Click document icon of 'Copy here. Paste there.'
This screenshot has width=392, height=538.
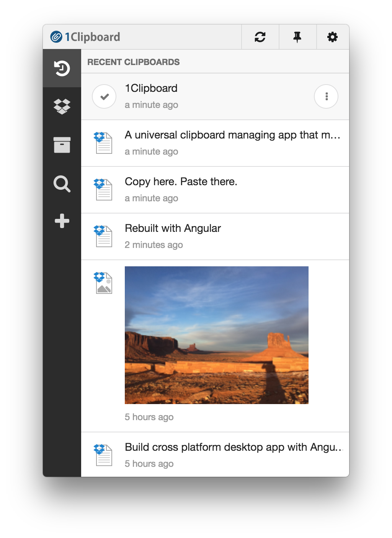click(x=103, y=189)
